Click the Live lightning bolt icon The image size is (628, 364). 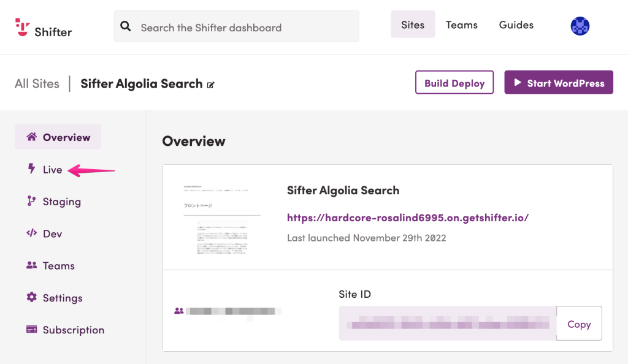[x=31, y=169]
